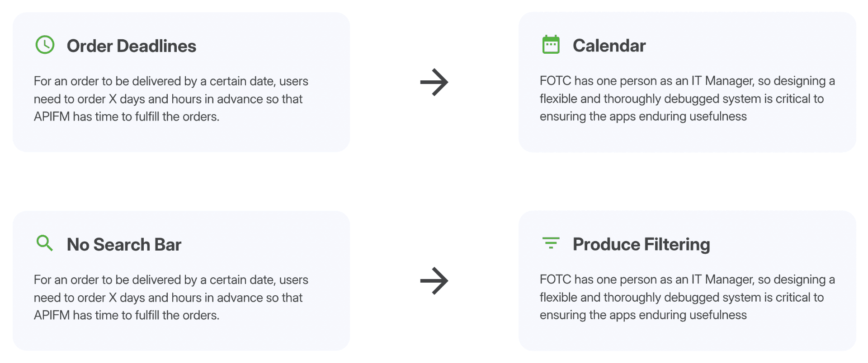Click the word APIFM in No Search Bar card
Screen dimensions: 868x363
point(52,315)
